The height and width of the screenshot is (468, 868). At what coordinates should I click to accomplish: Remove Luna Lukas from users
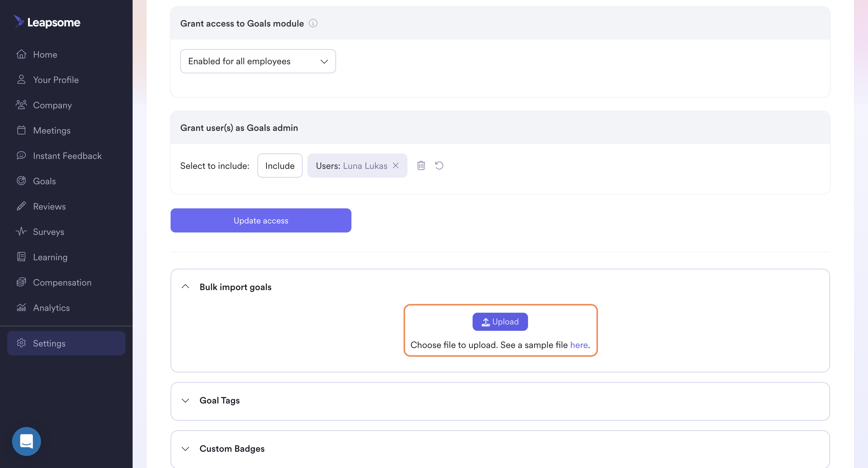(396, 165)
